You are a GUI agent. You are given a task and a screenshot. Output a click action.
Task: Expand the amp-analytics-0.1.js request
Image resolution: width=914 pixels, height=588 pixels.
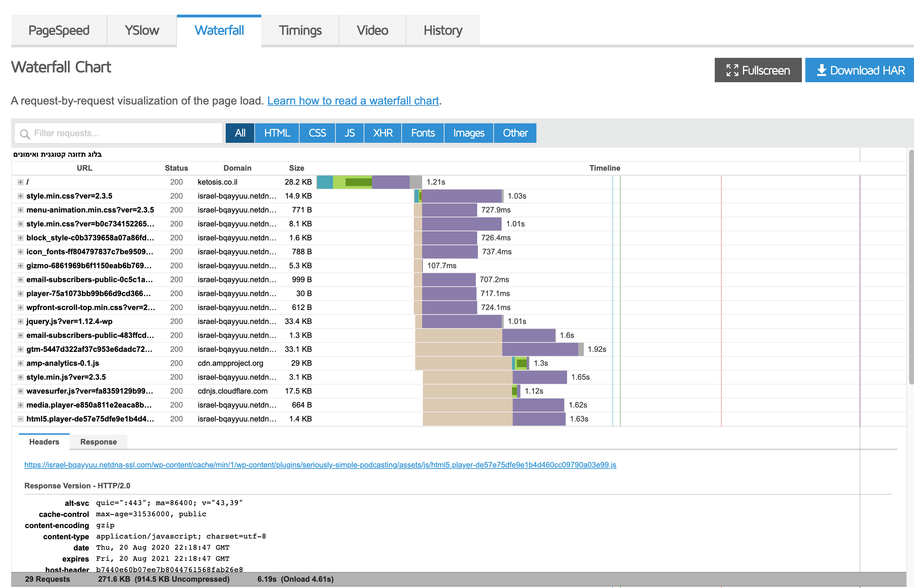tap(21, 363)
